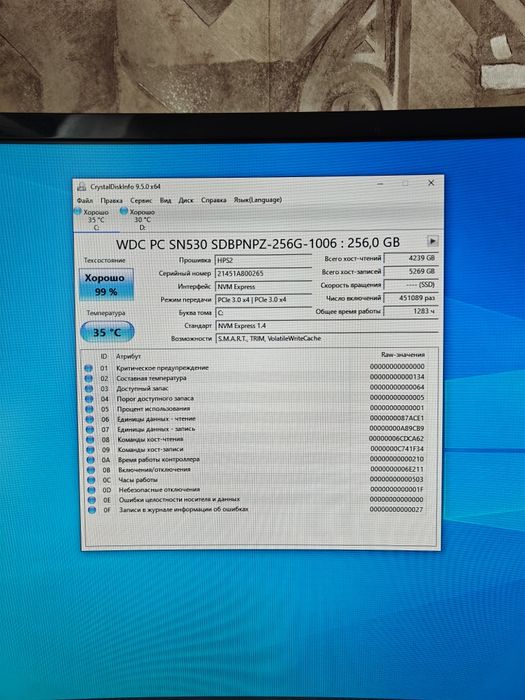Select row text Часы работы
The width and height of the screenshot is (525, 700).
(138, 480)
